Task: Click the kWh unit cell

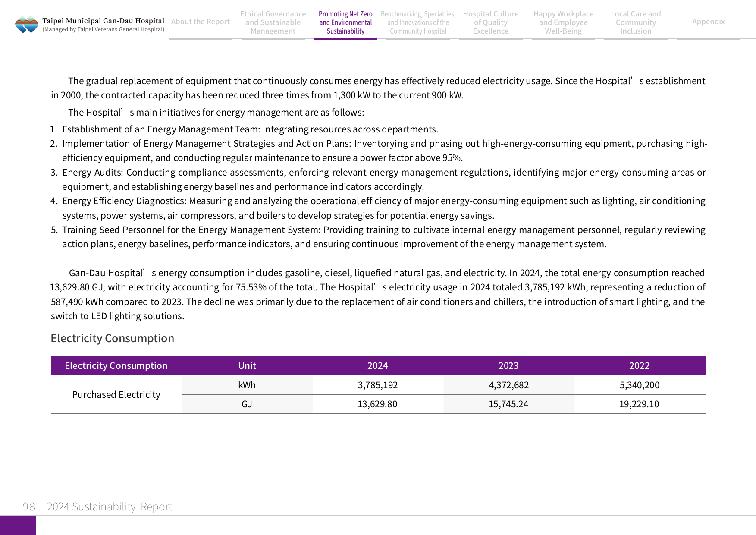Action: click(x=247, y=385)
